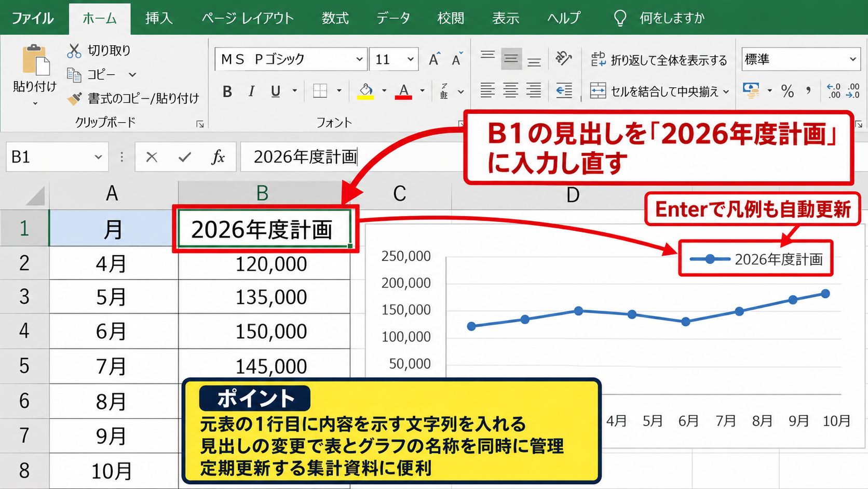
Task: Apply comma style number format
Action: click(808, 91)
